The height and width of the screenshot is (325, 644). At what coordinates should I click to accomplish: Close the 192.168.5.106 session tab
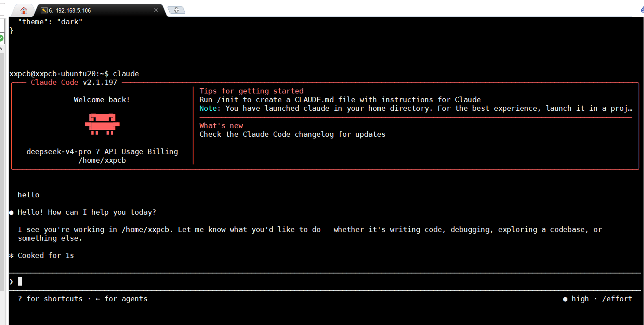156,10
